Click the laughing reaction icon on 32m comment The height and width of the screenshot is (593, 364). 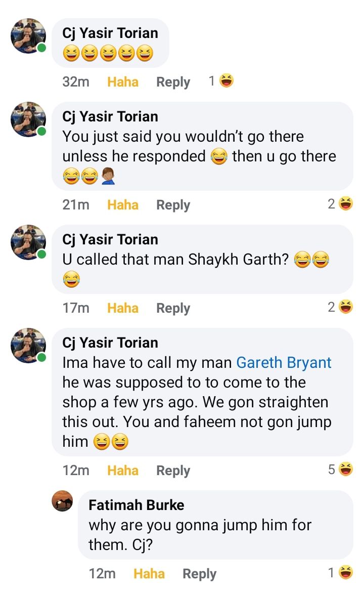pyautogui.click(x=226, y=81)
